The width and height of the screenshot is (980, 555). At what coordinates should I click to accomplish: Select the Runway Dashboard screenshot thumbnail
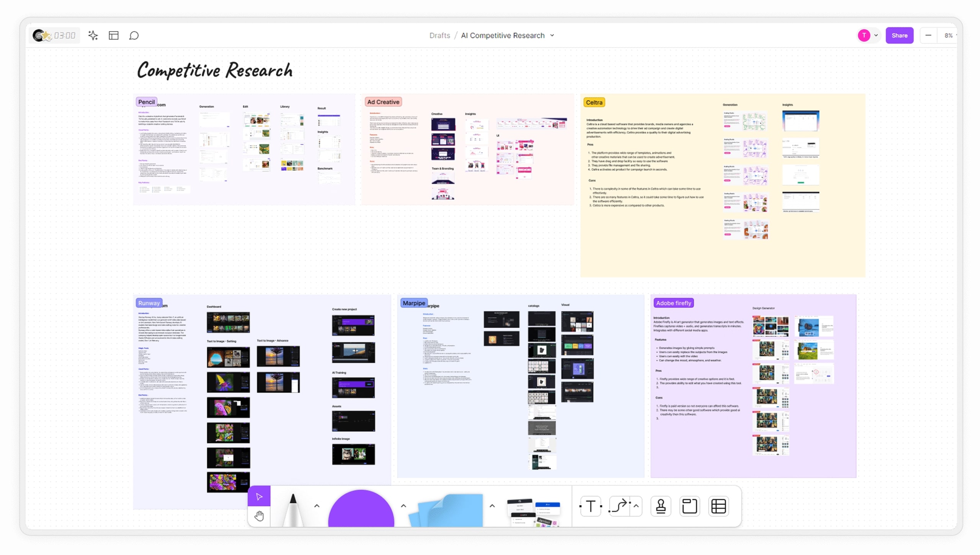[228, 322]
